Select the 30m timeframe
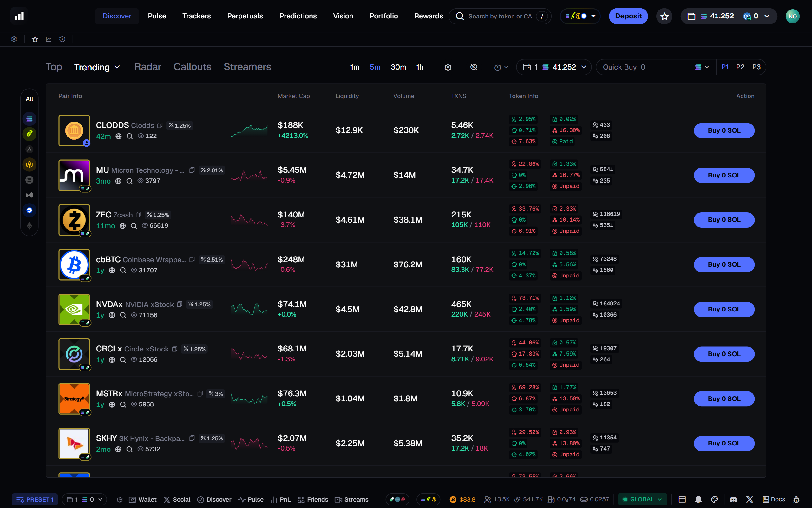 click(398, 67)
